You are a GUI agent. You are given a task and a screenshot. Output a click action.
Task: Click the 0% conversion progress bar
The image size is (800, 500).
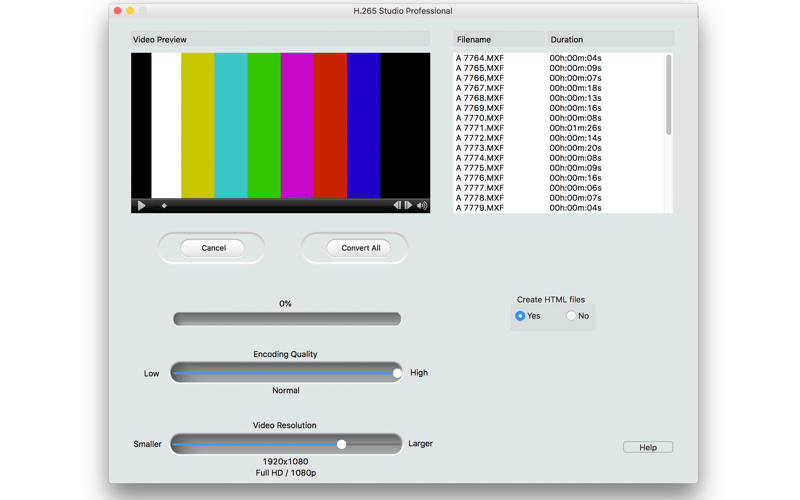coord(287,319)
